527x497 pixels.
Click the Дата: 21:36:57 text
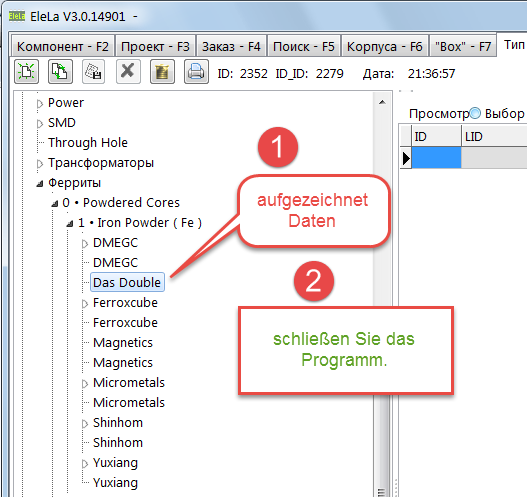tap(409, 74)
